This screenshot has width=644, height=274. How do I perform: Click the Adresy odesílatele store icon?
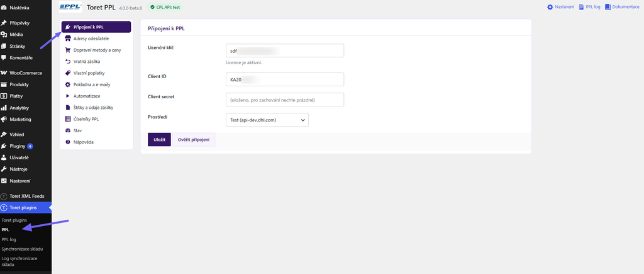click(68, 38)
